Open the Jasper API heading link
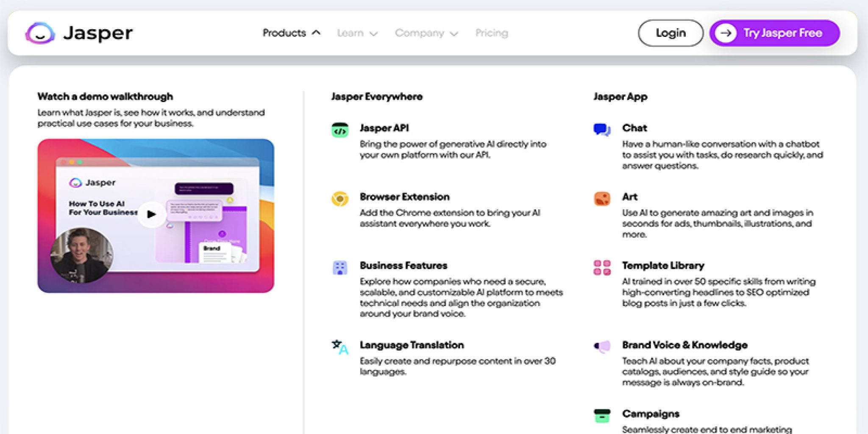The height and width of the screenshot is (434, 868). [384, 128]
